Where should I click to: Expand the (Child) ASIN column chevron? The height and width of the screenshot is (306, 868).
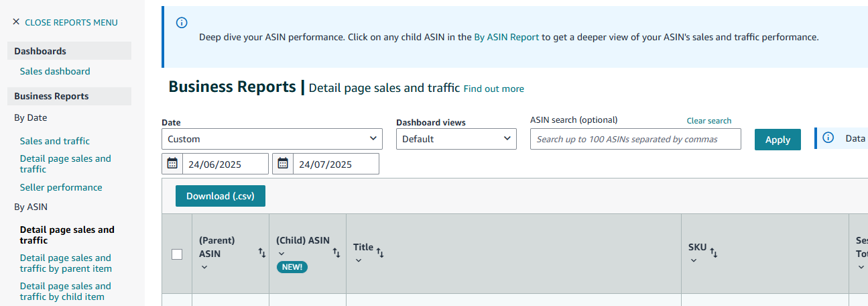tap(282, 254)
